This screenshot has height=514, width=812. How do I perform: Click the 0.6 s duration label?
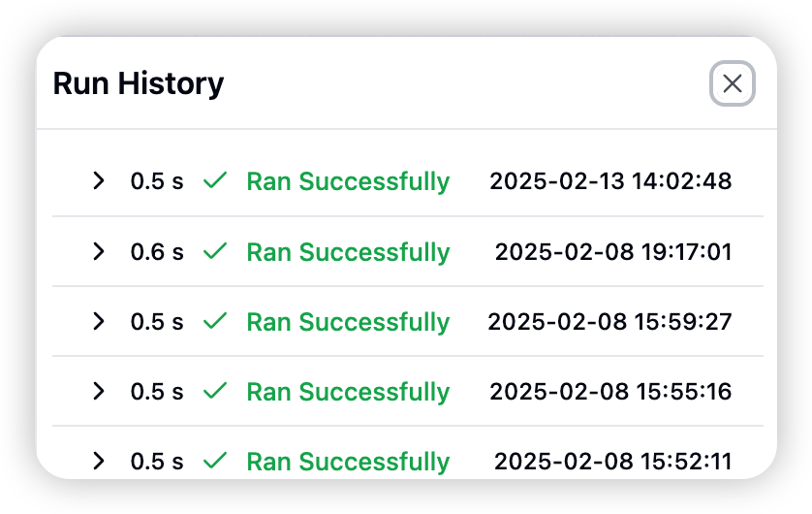[x=157, y=252]
